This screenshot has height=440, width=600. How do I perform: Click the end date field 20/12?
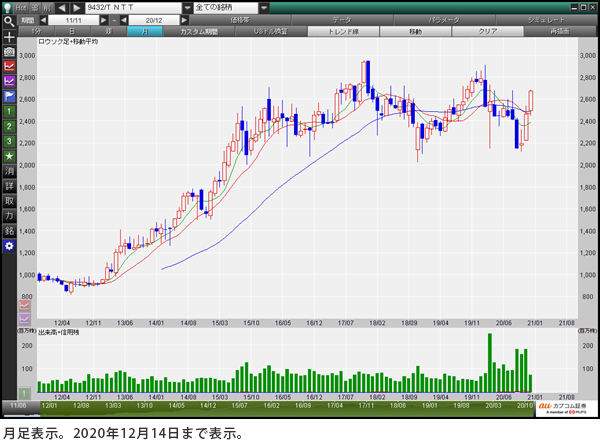pyautogui.click(x=154, y=20)
